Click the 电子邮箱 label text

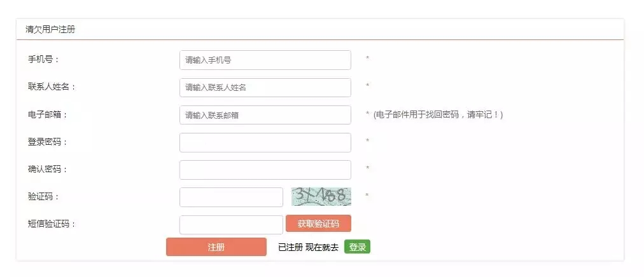(48, 115)
